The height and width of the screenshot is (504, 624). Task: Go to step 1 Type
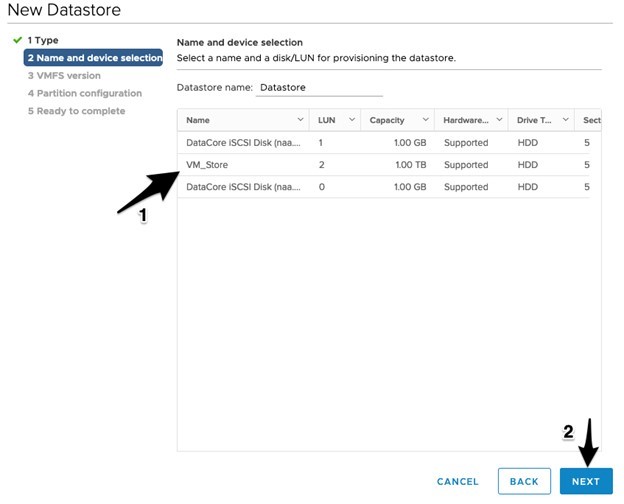(43, 40)
